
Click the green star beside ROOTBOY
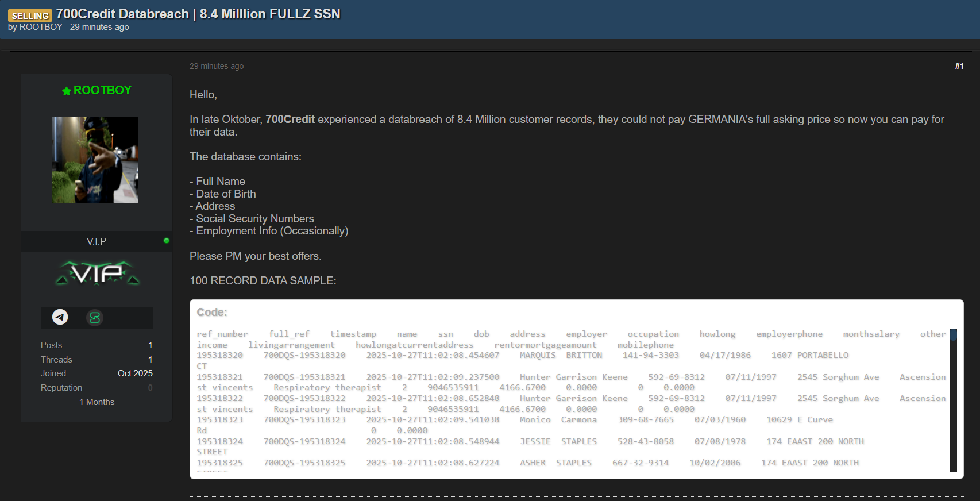click(x=67, y=91)
